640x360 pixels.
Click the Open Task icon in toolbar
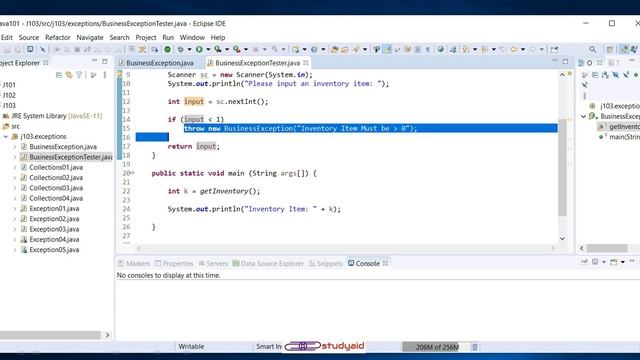(344, 50)
